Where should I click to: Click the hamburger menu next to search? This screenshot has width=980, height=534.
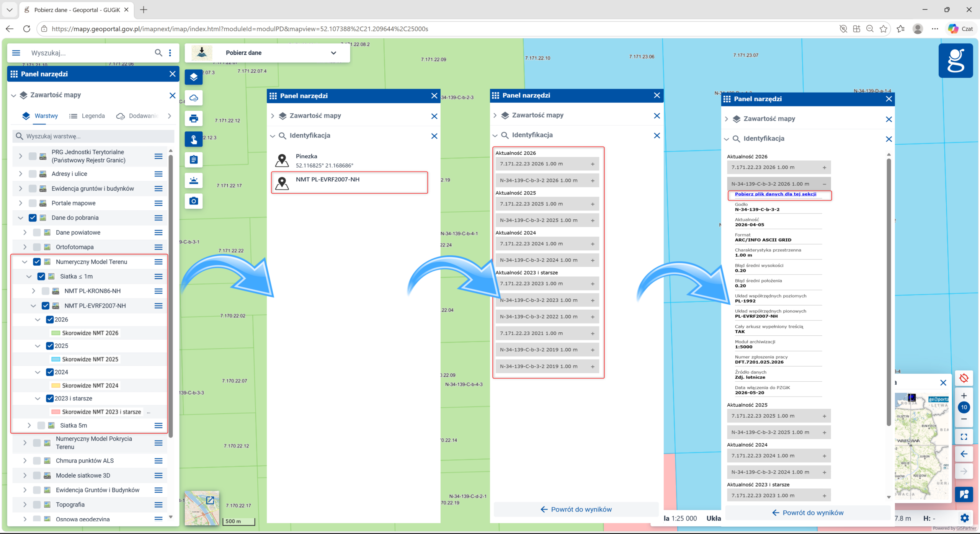[x=16, y=53]
